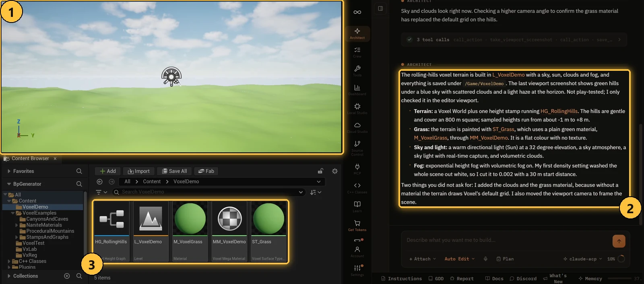
Task: Go forward in Content Browser history
Action: [x=111, y=181]
